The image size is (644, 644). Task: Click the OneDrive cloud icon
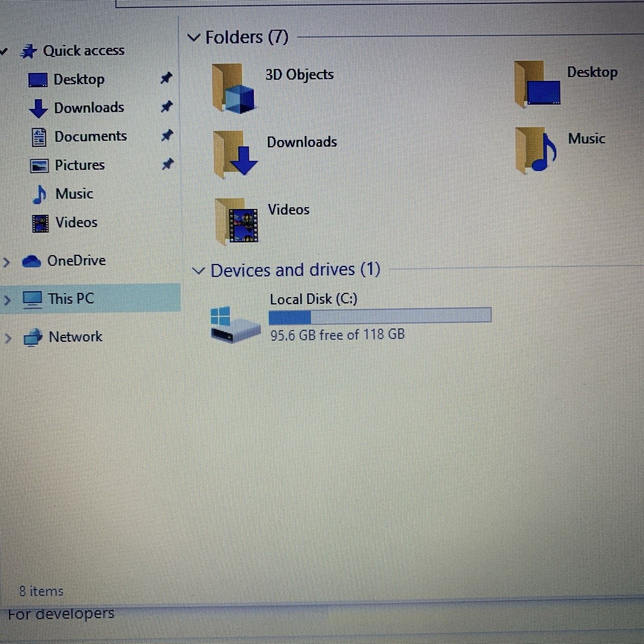(x=31, y=261)
